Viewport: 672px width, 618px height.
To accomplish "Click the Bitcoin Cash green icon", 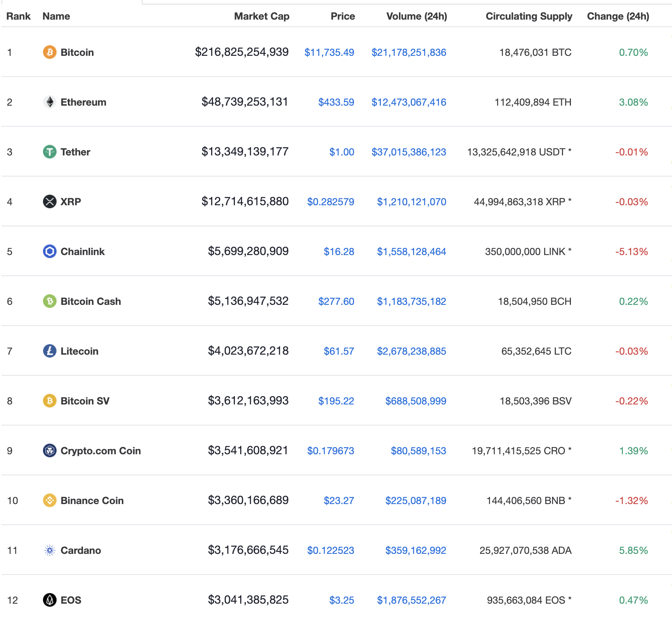I will (49, 301).
